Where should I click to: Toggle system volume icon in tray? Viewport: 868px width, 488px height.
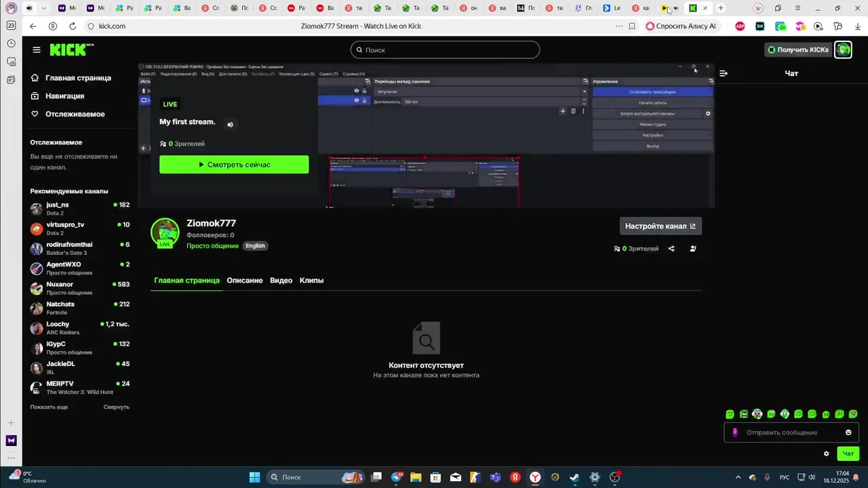click(813, 477)
